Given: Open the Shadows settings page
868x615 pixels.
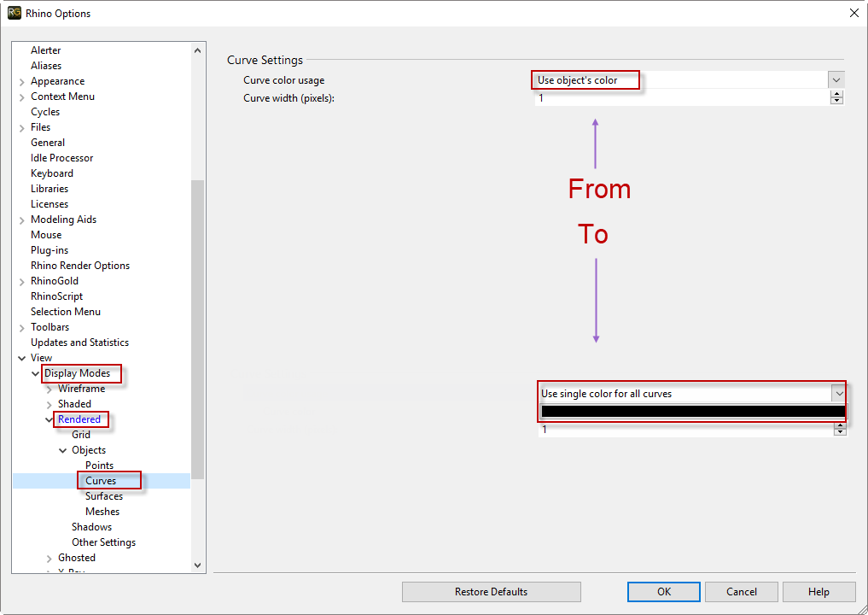Looking at the screenshot, I should (91, 526).
